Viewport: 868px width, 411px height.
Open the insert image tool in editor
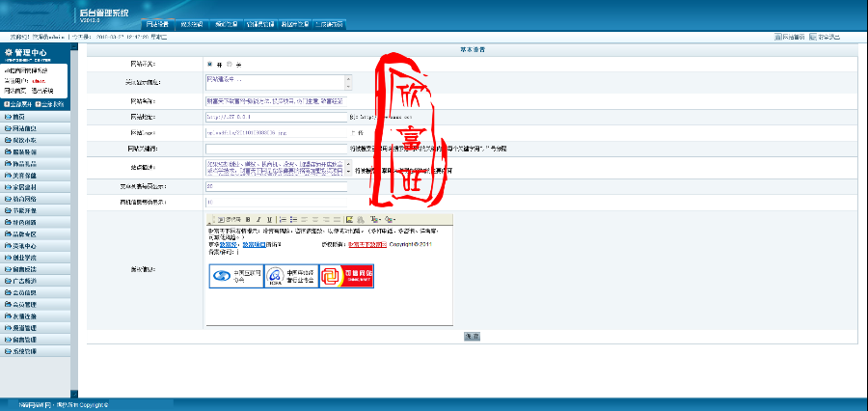[349, 219]
